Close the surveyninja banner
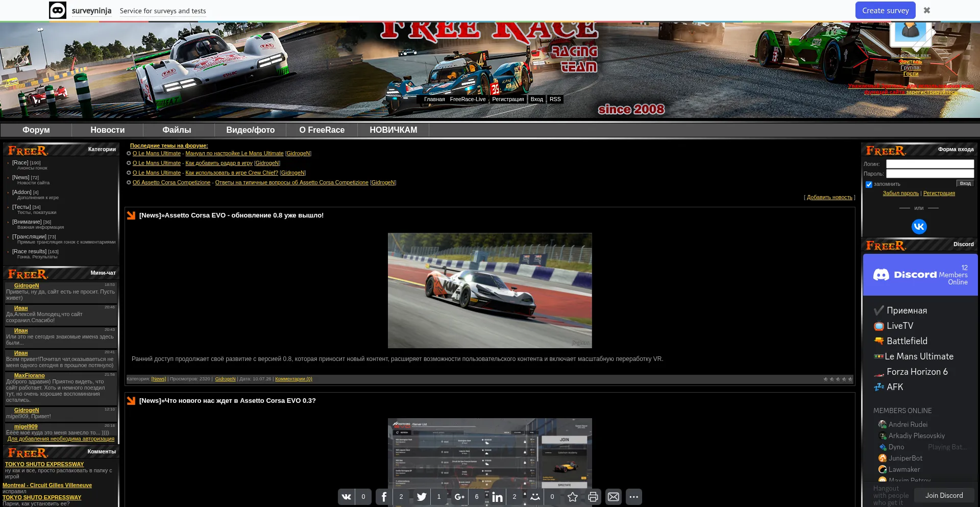Viewport: 980px width, 507px height. pos(927,10)
